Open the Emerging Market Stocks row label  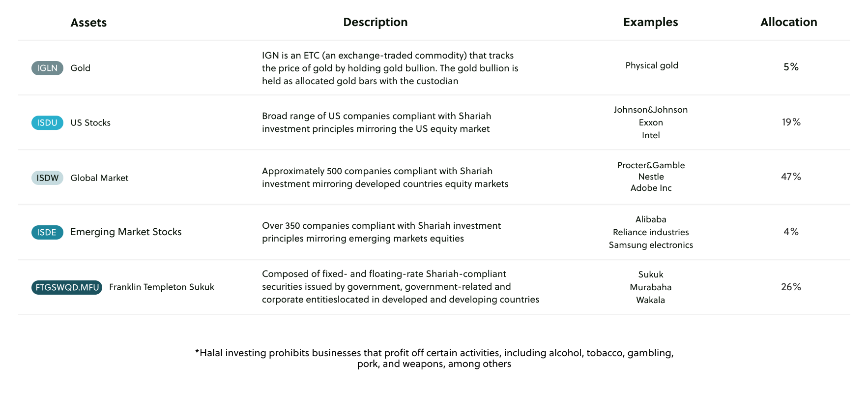126,232
